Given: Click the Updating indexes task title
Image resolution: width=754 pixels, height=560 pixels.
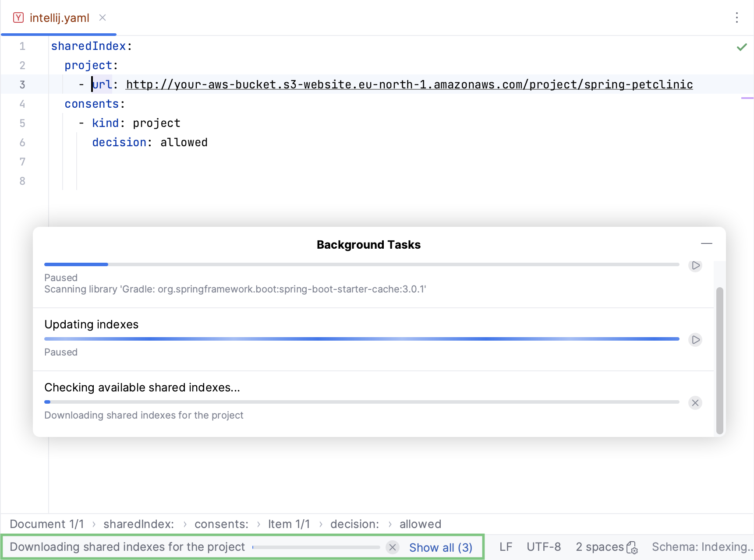Looking at the screenshot, I should pyautogui.click(x=91, y=324).
